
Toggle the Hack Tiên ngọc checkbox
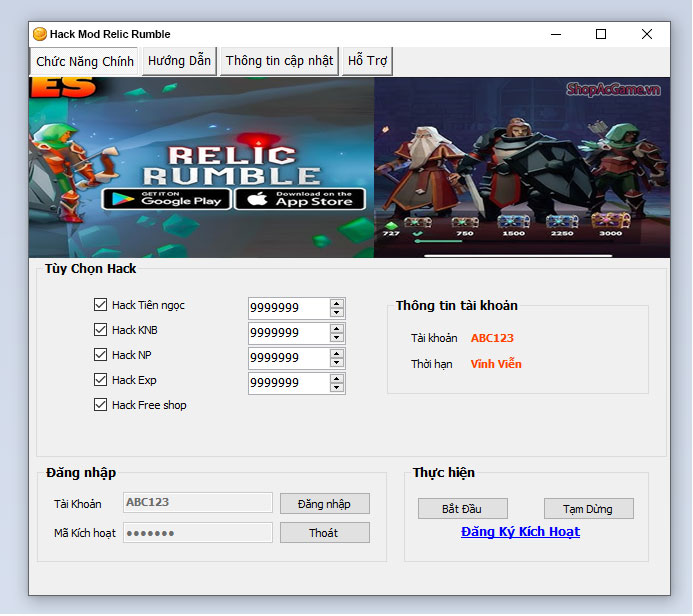tap(100, 304)
